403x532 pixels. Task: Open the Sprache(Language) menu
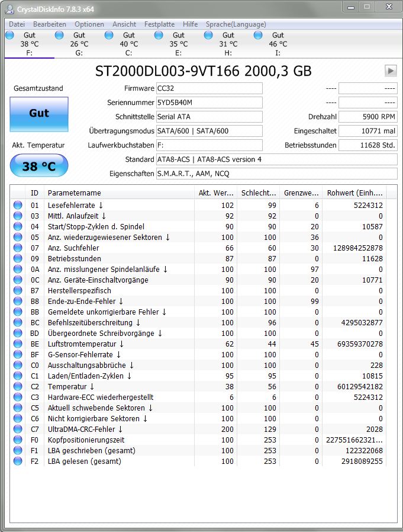236,24
